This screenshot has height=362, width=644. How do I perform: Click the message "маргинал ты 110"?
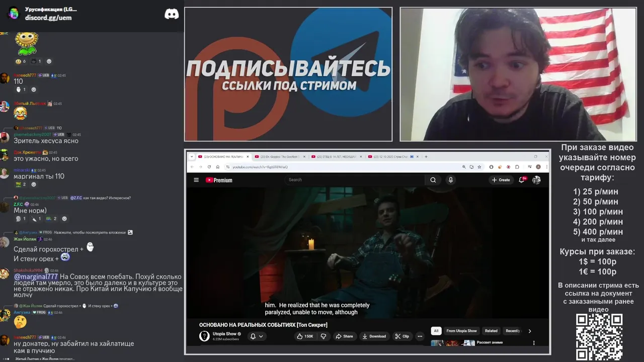coord(39,176)
